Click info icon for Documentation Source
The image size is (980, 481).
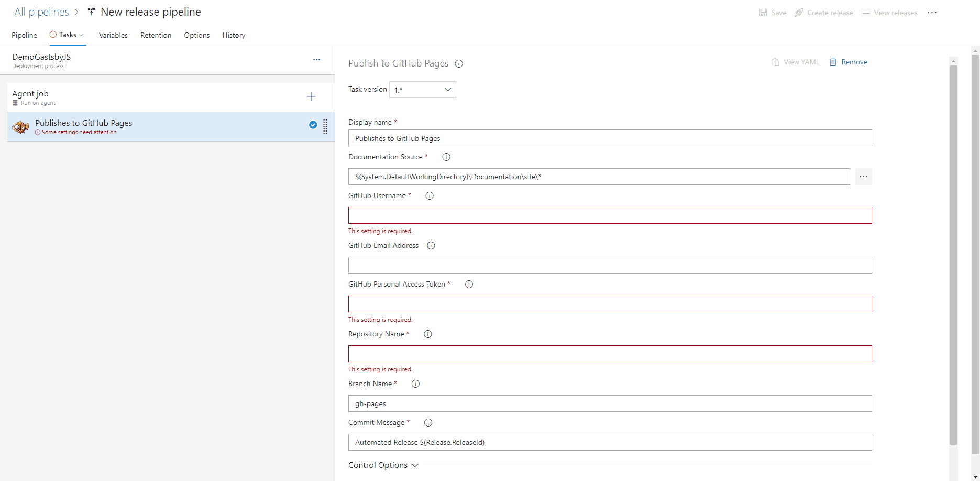pyautogui.click(x=446, y=157)
